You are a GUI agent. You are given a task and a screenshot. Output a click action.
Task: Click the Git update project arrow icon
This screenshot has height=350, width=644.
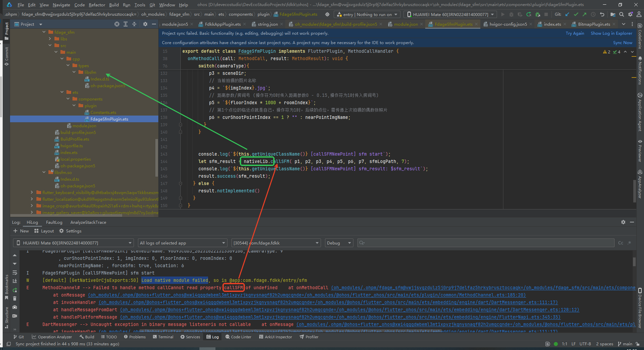click(567, 14)
